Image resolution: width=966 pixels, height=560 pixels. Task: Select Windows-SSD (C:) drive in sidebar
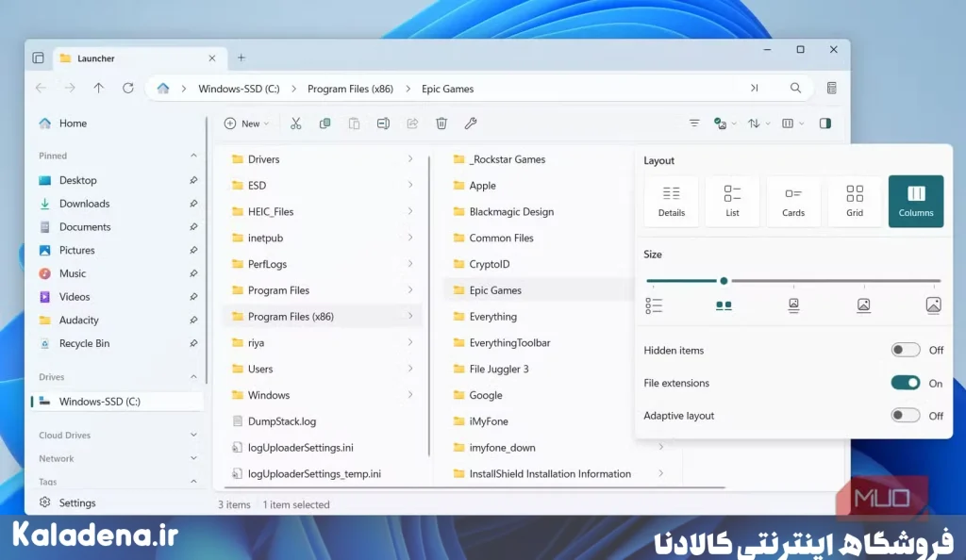pyautogui.click(x=117, y=402)
